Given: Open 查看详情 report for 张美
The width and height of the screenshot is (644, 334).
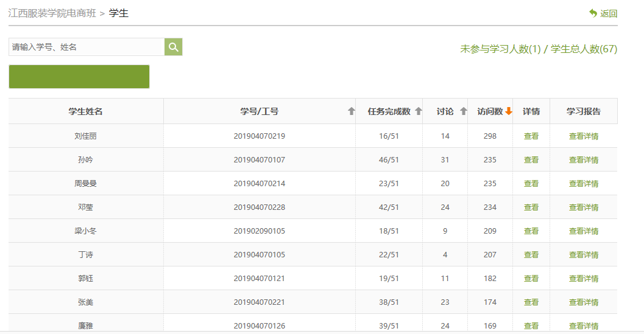Looking at the screenshot, I should click(x=583, y=302).
